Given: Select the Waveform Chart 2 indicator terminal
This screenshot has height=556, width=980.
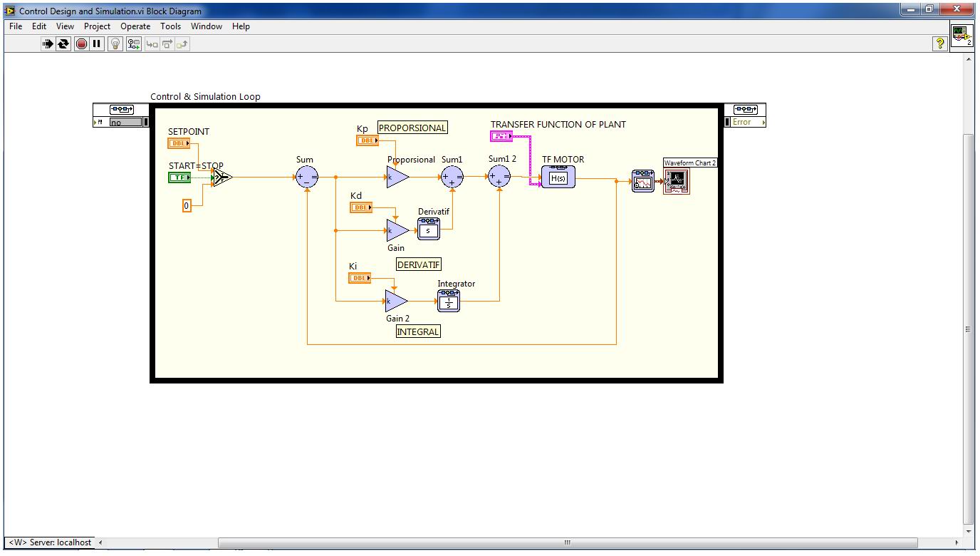Looking at the screenshot, I should 677,181.
